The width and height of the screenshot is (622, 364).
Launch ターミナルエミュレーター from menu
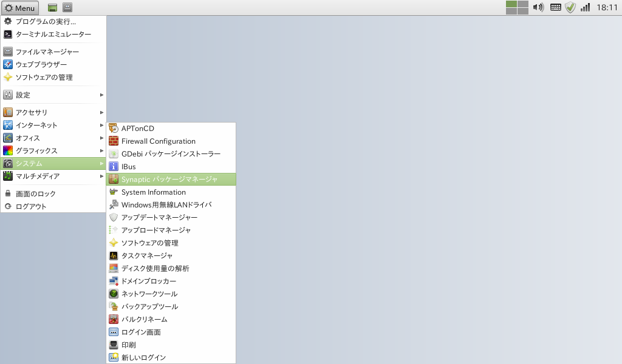click(53, 34)
